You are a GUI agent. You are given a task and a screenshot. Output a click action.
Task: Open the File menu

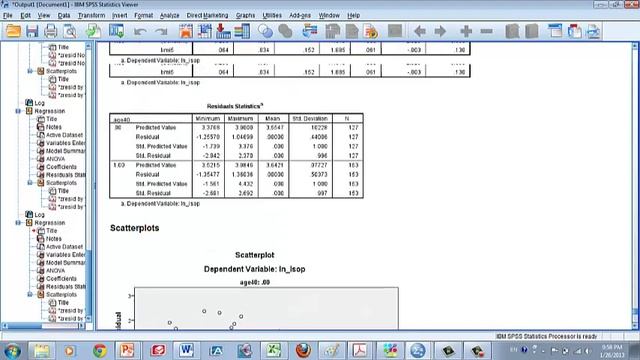tap(8, 16)
